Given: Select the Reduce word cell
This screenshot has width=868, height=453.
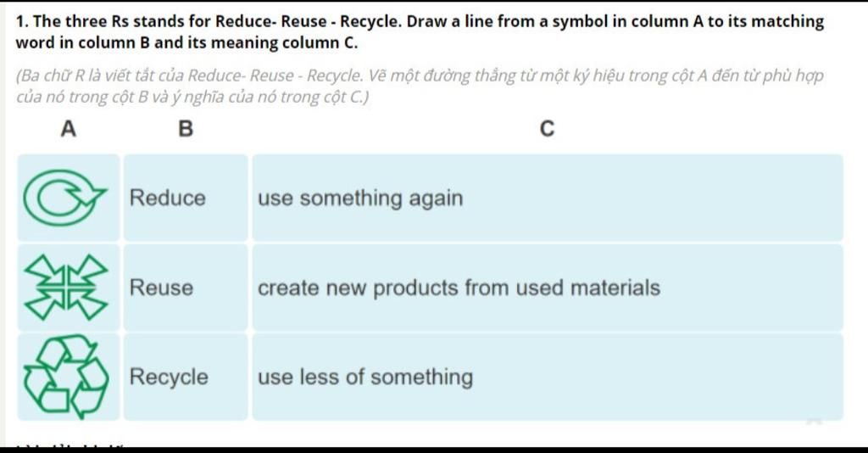Looking at the screenshot, I should (186, 198).
